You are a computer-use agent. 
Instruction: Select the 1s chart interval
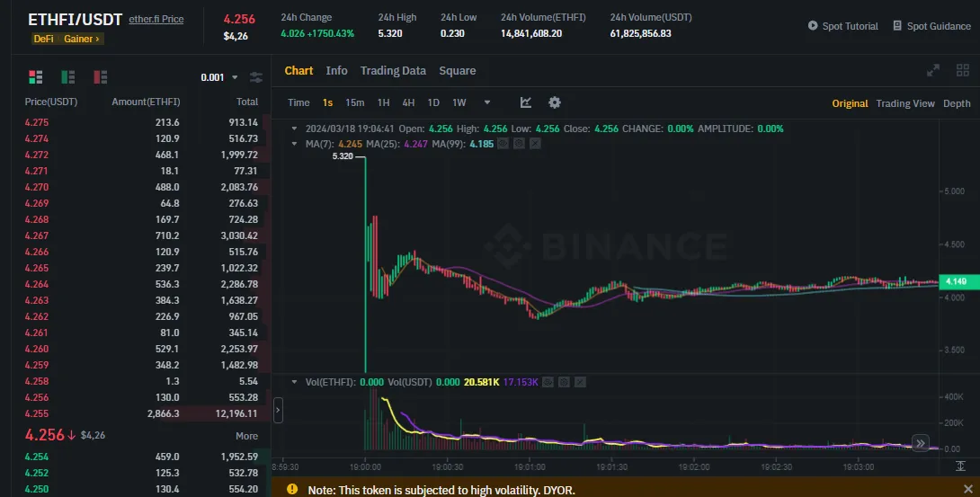[x=327, y=103]
